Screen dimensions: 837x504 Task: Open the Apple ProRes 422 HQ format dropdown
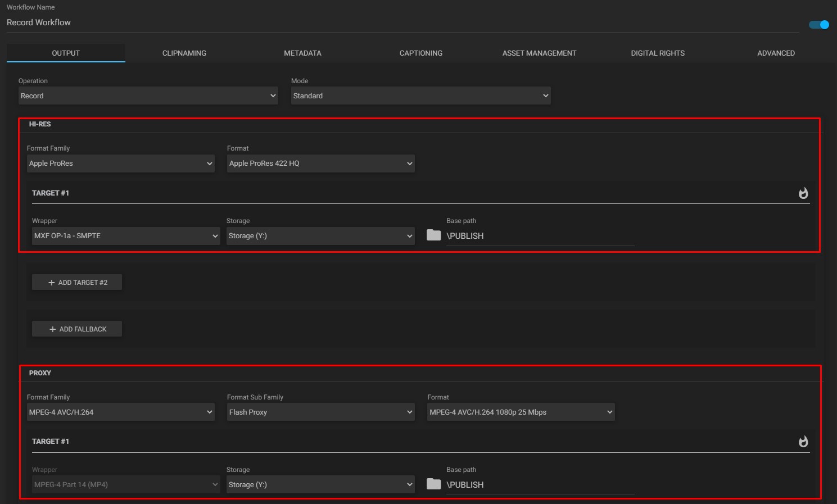(x=320, y=163)
